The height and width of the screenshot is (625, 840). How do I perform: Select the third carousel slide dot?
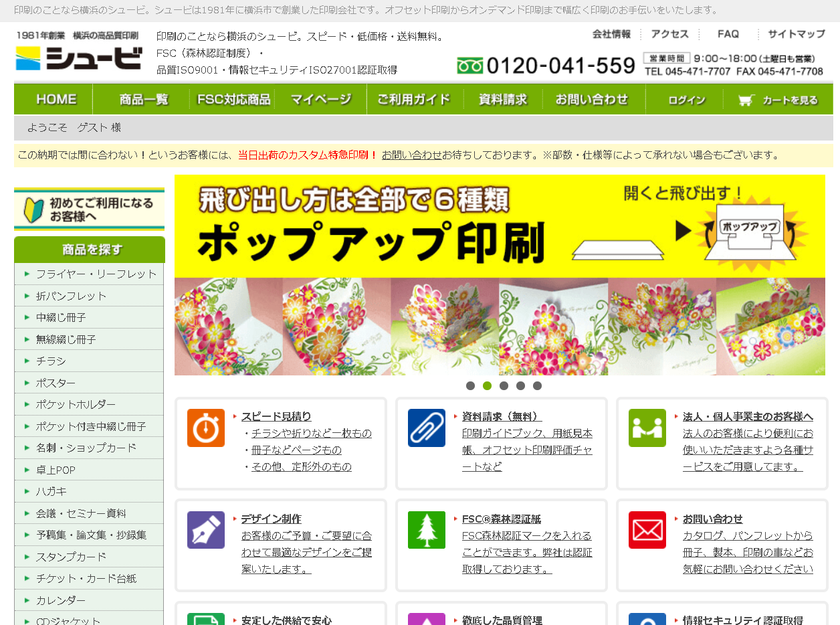point(504,385)
